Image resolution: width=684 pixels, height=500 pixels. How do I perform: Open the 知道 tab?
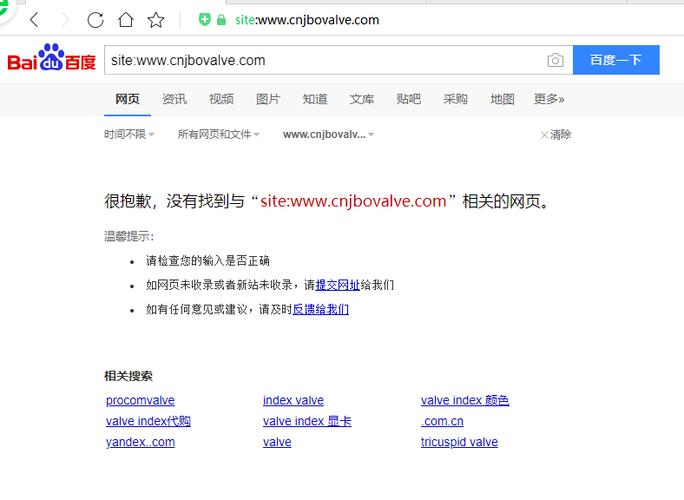315,99
